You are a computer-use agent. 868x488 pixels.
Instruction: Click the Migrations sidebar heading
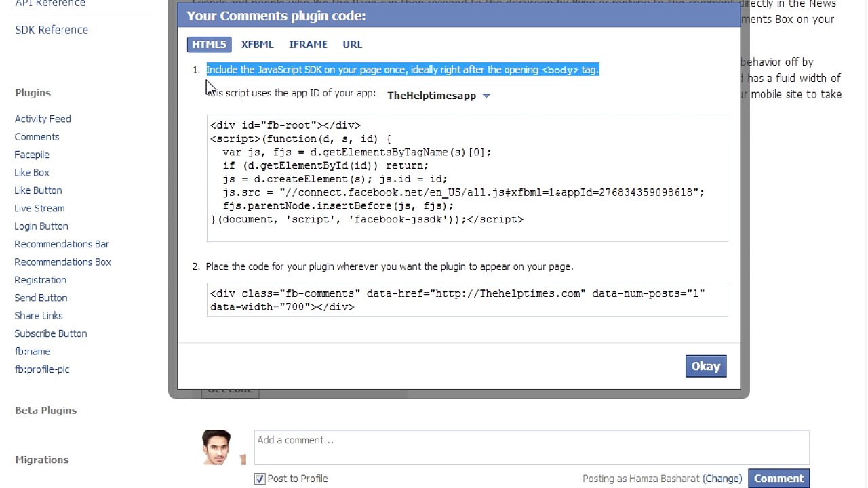[41, 460]
